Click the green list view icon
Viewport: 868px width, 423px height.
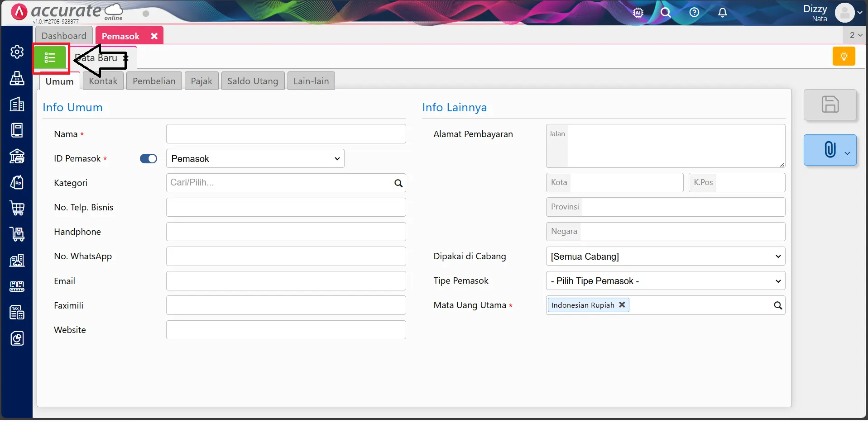tap(50, 58)
